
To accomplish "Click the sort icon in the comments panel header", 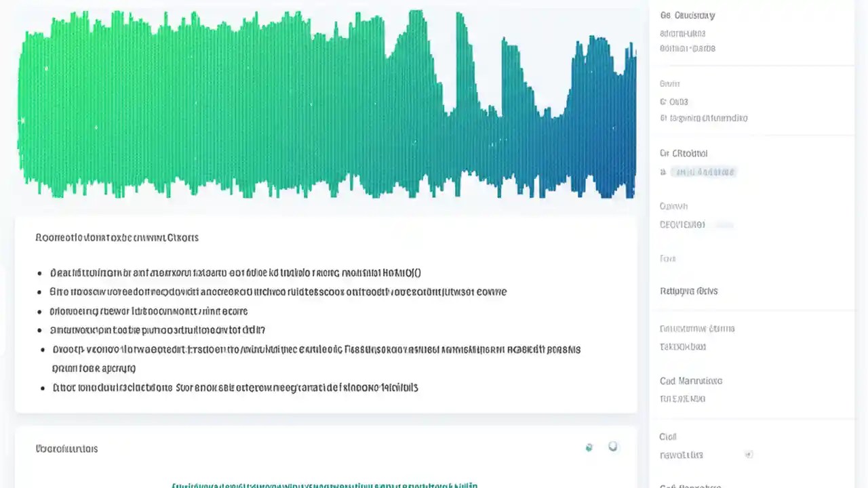I will [x=589, y=447].
